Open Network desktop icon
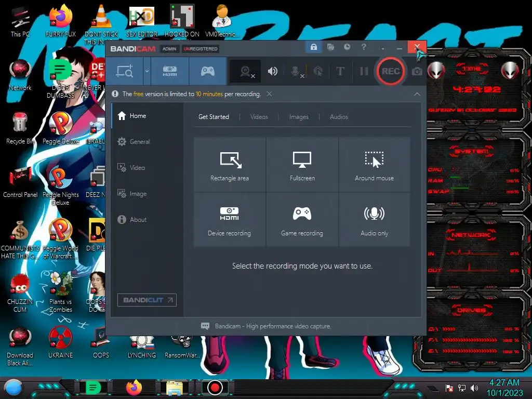Screen dimensions: 532x399 (x=20, y=75)
